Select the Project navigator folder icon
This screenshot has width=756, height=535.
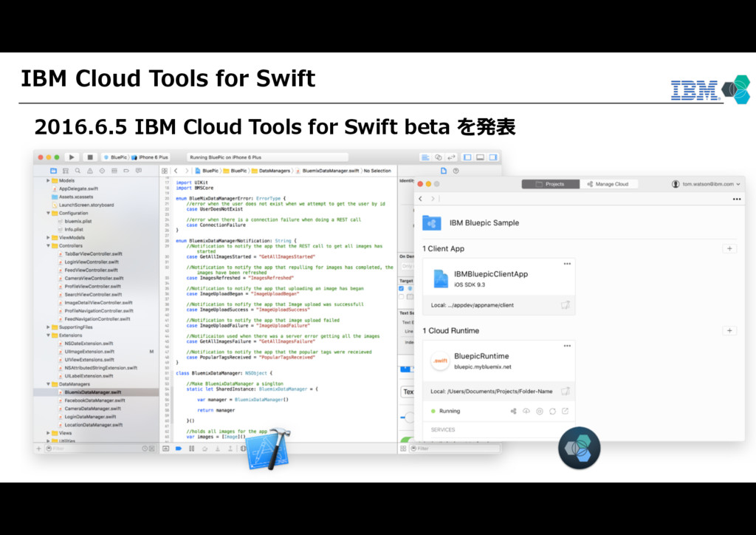click(53, 171)
